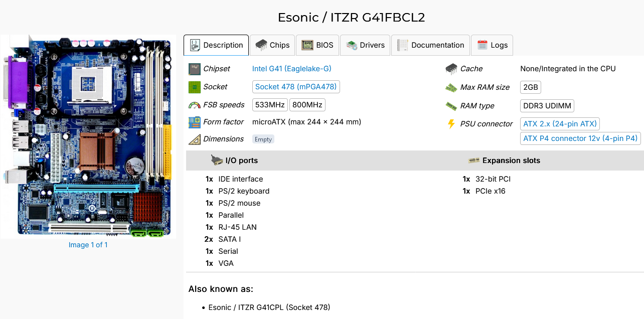Click the Chipset row icon

click(x=195, y=69)
